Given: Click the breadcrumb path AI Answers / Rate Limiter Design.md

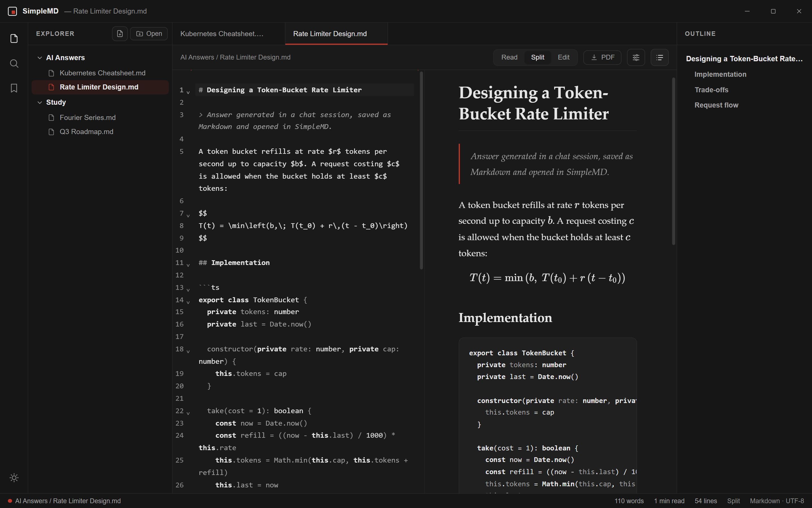Looking at the screenshot, I should [x=235, y=58].
